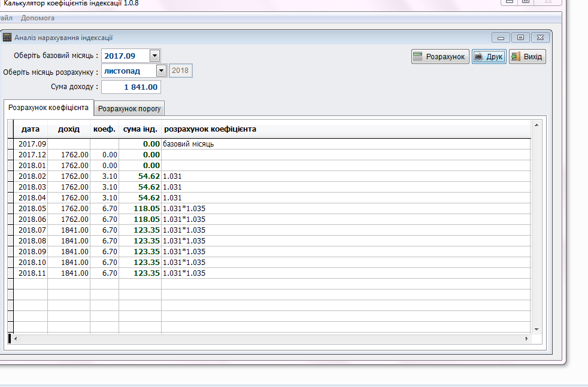
Task: Click the row selector for row 2018.01
Action: [11, 166]
